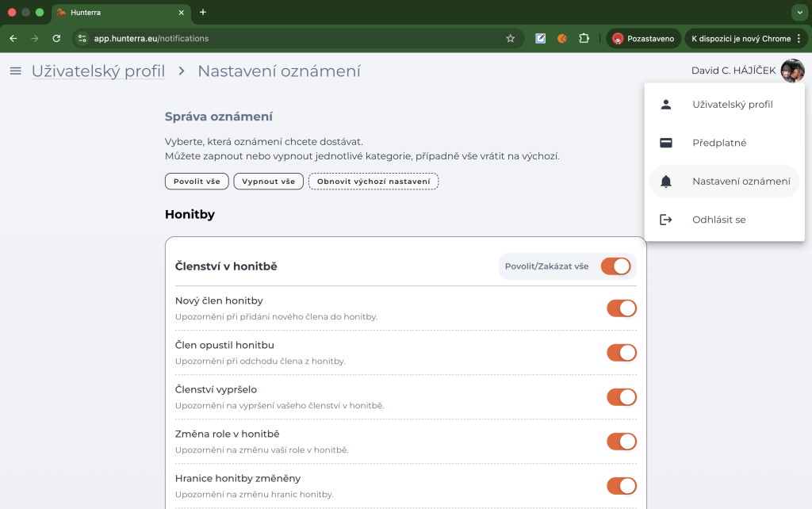Click the bell icon in the profile menu
The height and width of the screenshot is (509, 812).
tap(666, 182)
